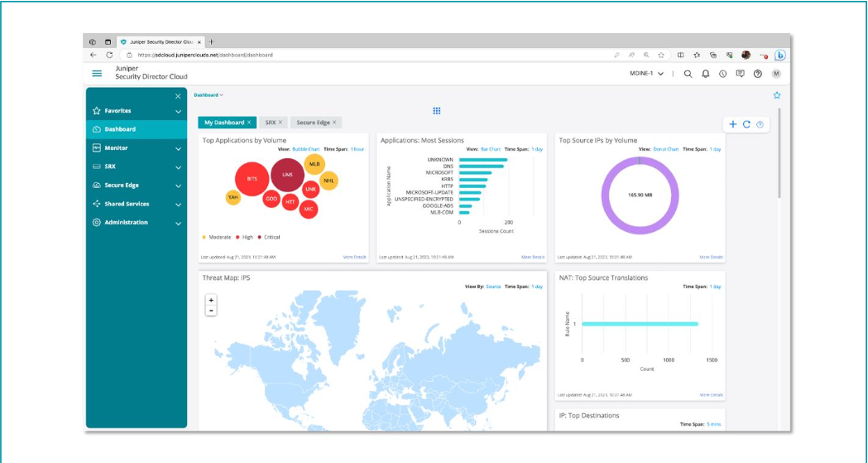Click More Details on Top Source IPs
868x463 pixels.
coord(711,258)
